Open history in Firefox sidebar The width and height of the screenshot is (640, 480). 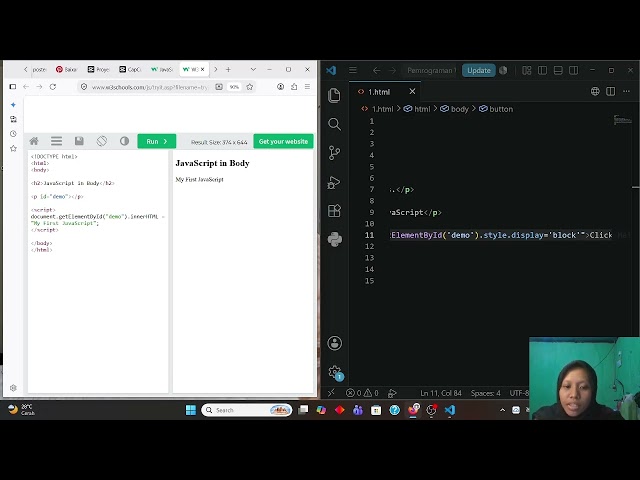[x=13, y=134]
